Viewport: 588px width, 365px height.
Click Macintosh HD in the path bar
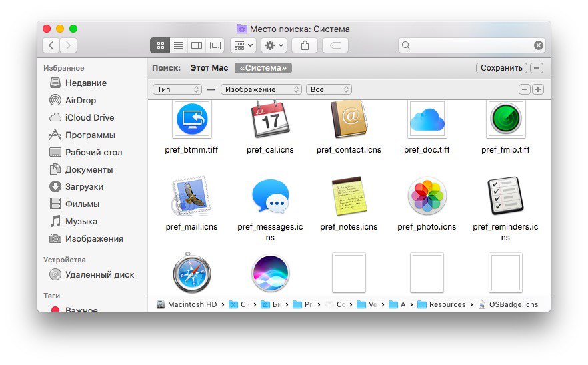tap(187, 304)
